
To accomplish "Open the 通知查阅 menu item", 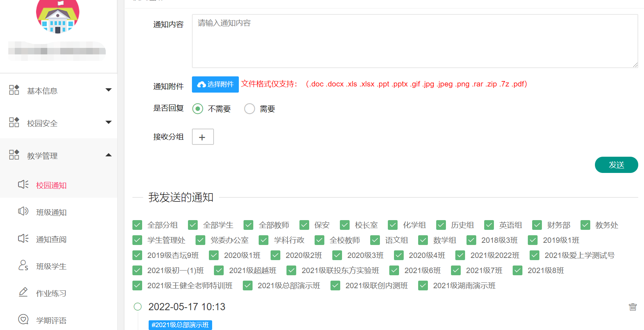I will click(51, 239).
